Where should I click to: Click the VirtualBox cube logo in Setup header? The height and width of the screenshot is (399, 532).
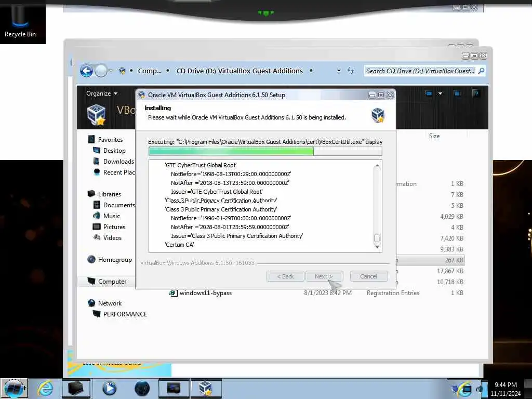[377, 115]
